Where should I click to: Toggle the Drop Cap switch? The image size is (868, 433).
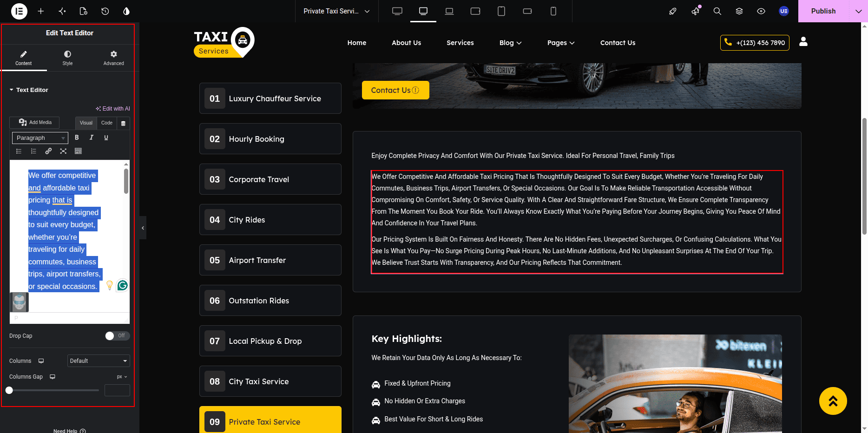click(x=117, y=335)
